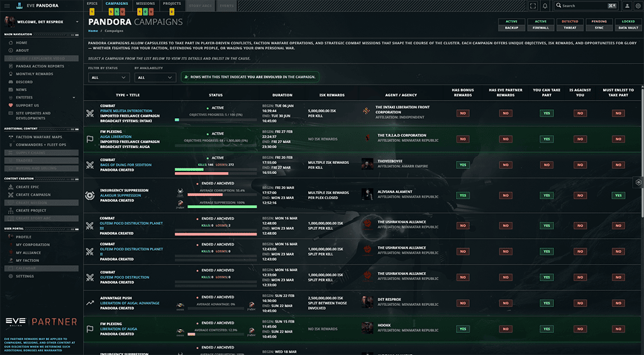Open the Olfeim Poco Destruction Planet III link
The height and width of the screenshot is (355, 644).
pyautogui.click(x=131, y=226)
